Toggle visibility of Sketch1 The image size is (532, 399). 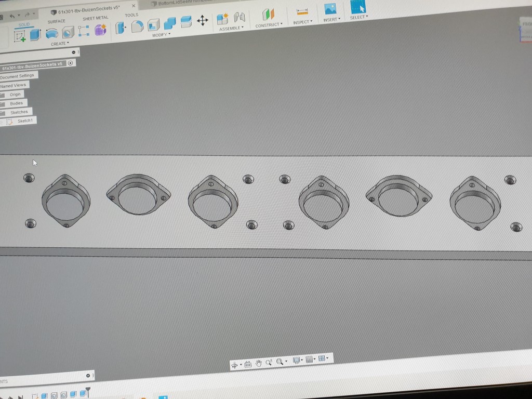pos(2,123)
